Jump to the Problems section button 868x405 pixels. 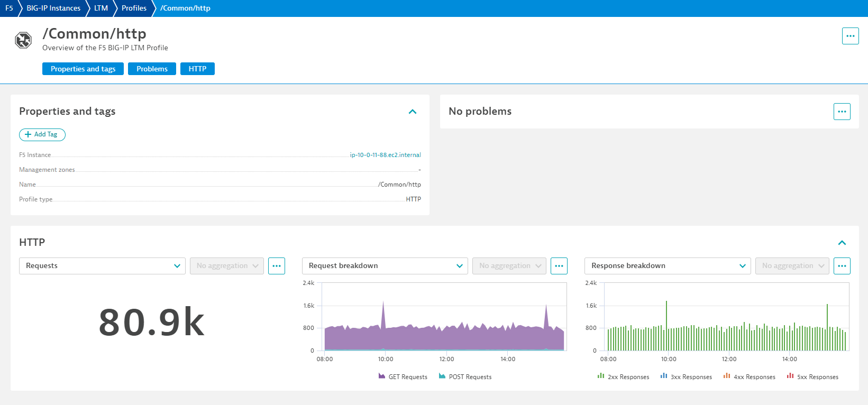152,69
